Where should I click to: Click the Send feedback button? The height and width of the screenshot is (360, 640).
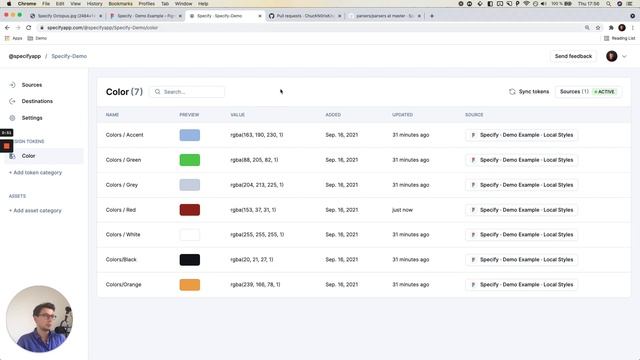point(573,56)
